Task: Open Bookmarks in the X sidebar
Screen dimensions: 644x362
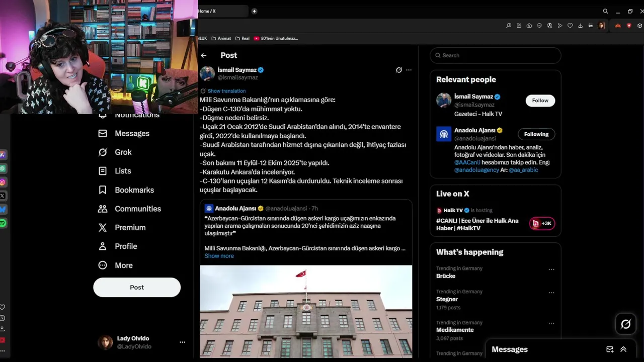Action: point(126,190)
